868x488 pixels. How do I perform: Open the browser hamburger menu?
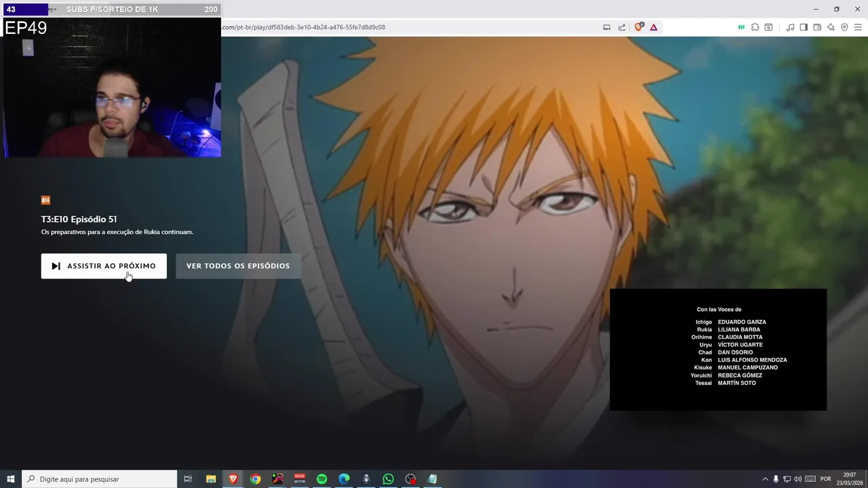[x=858, y=27]
